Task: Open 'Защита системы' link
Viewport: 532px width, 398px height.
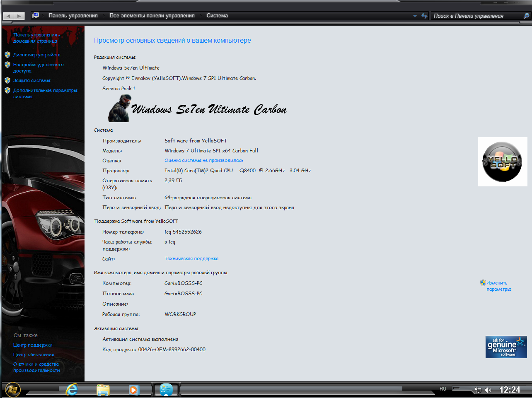Action: coord(32,80)
